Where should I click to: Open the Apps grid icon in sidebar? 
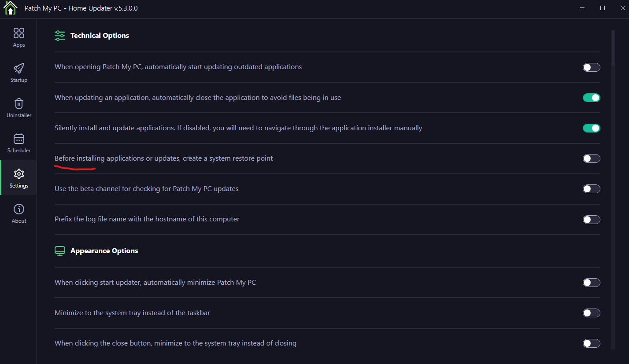(x=19, y=33)
